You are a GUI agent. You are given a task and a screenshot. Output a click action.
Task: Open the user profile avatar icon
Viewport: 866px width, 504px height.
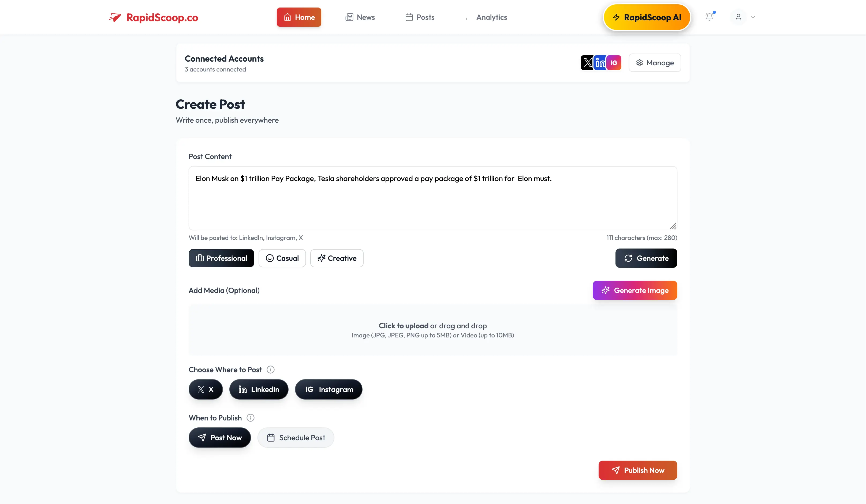pyautogui.click(x=738, y=17)
